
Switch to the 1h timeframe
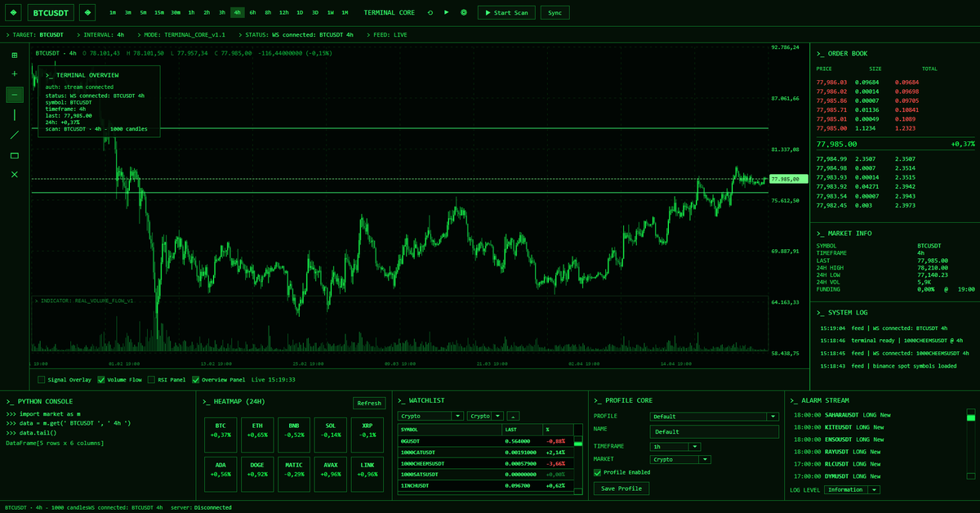point(191,13)
